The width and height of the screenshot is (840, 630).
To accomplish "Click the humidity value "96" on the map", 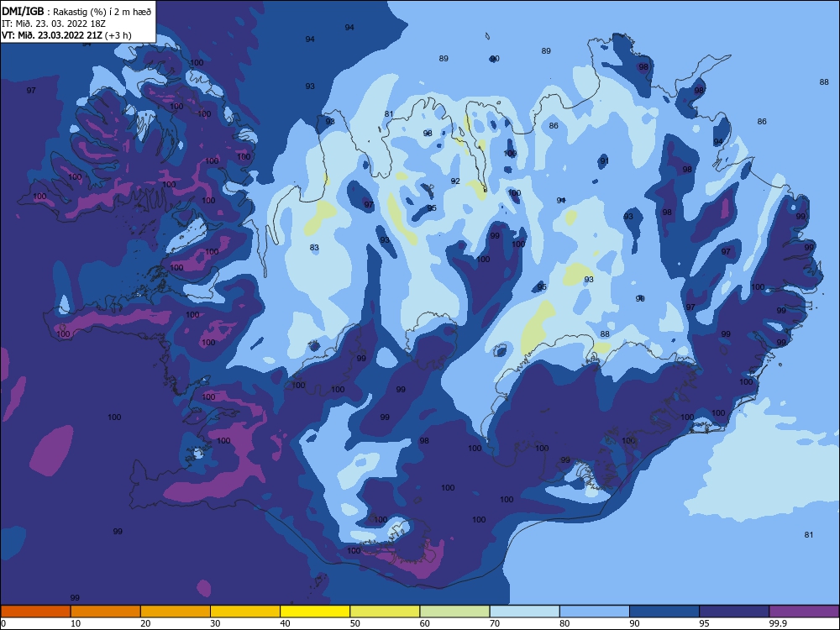I will tap(639, 299).
